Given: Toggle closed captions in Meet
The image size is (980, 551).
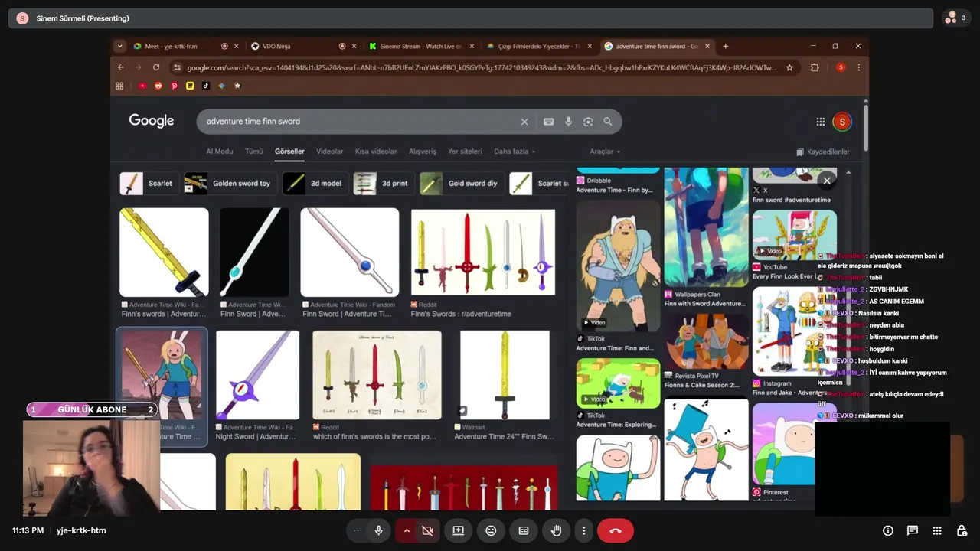Looking at the screenshot, I should (x=524, y=530).
